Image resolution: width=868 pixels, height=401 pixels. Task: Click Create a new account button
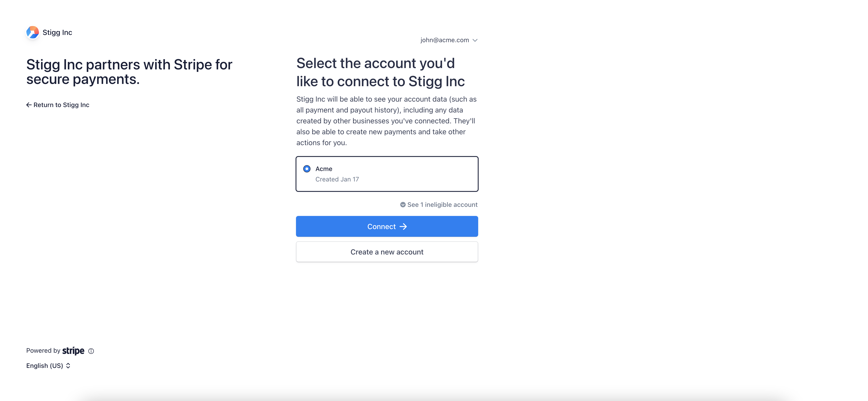pyautogui.click(x=387, y=252)
